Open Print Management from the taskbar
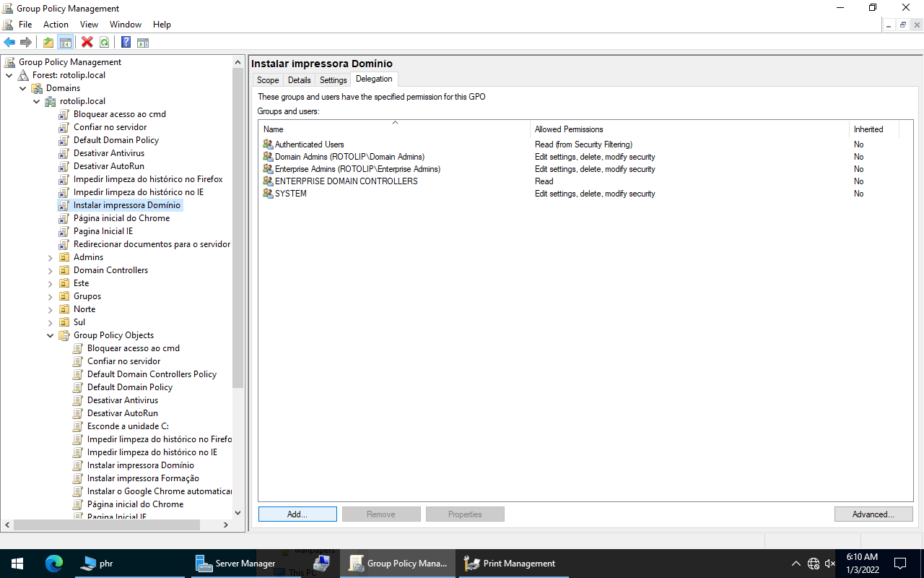The width and height of the screenshot is (924, 578). click(510, 564)
